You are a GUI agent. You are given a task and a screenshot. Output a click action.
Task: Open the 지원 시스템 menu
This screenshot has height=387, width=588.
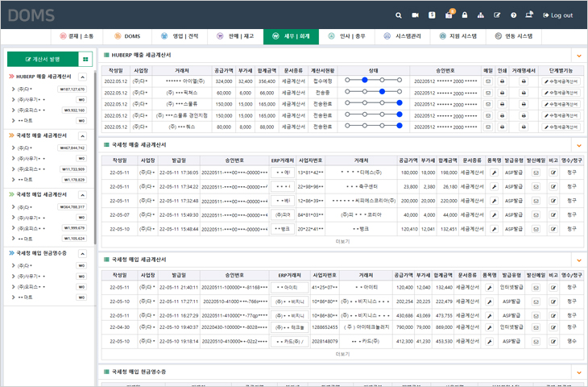(x=458, y=36)
